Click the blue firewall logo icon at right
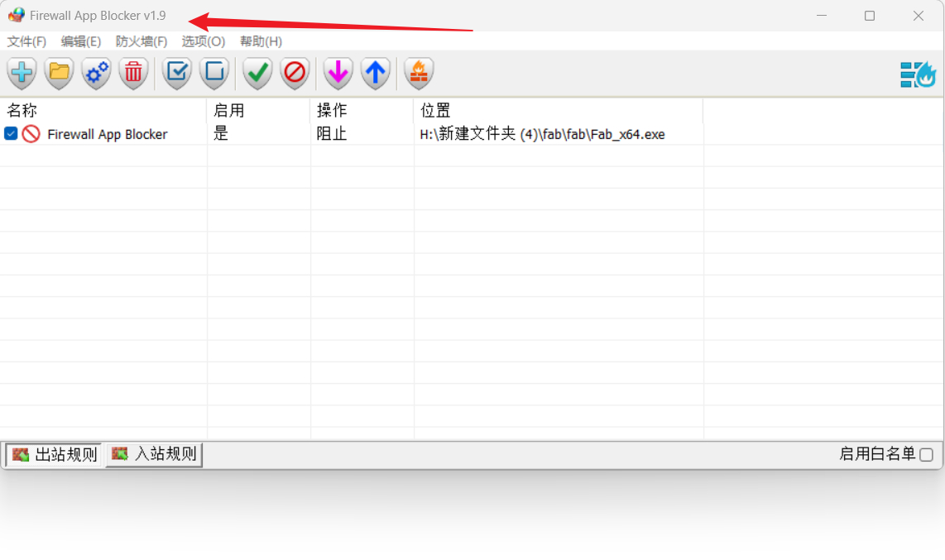This screenshot has width=945, height=560. 918,74
